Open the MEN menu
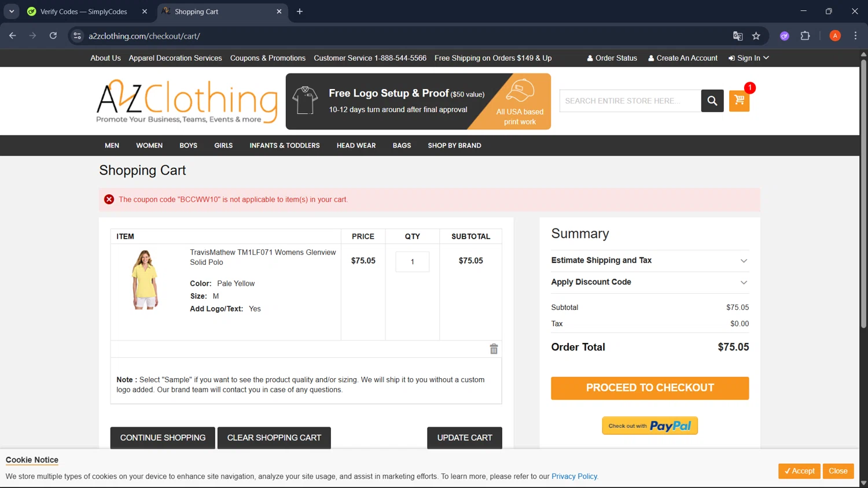Viewport: 868px width, 488px height. (x=112, y=146)
